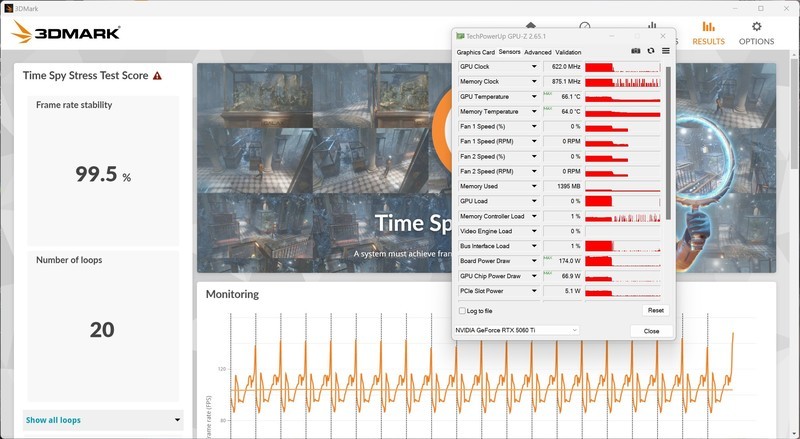800x439 pixels.
Task: Click the 3DMark window title bar icon
Action: click(8, 8)
